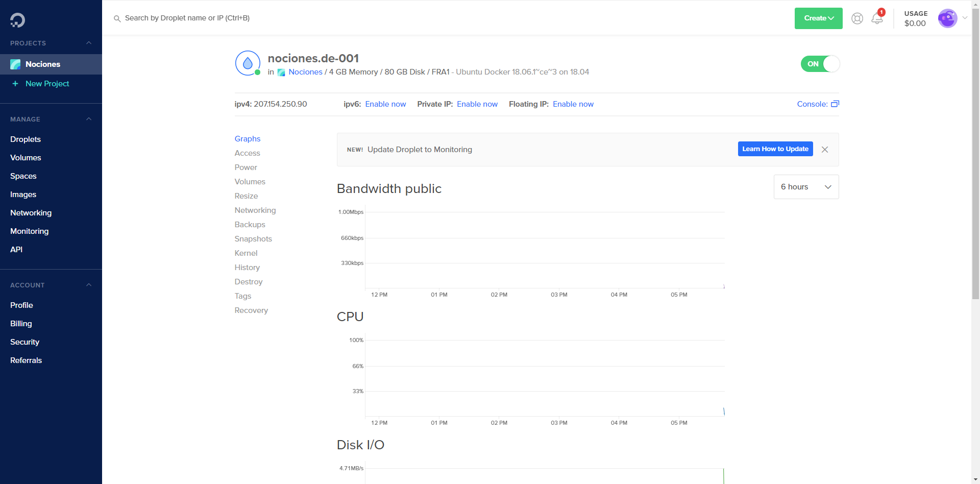
Task: Open the Kernel tab
Action: (x=246, y=253)
